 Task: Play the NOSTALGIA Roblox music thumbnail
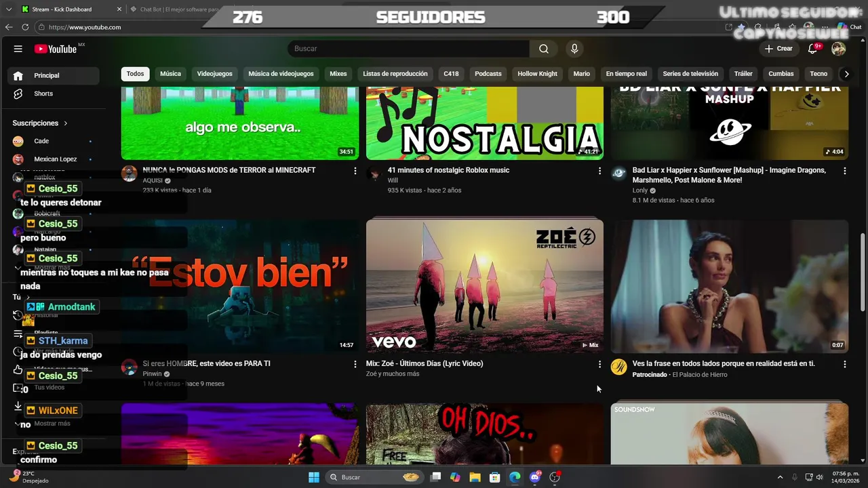click(485, 123)
